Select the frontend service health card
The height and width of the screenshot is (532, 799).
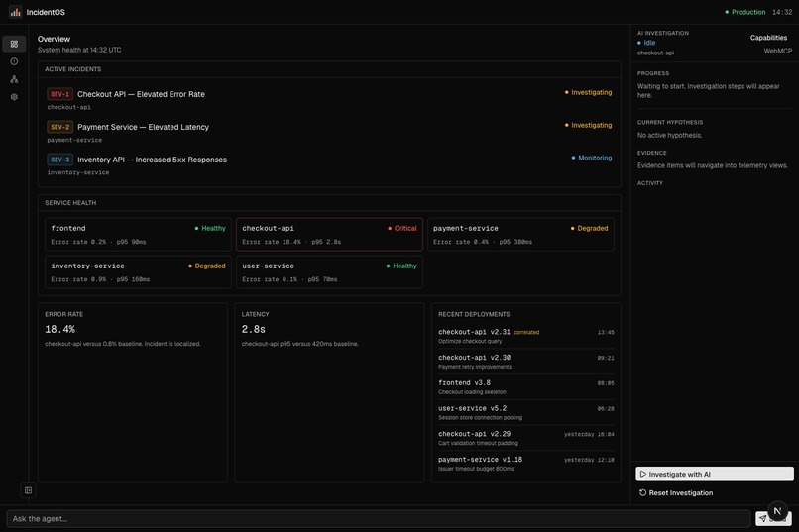tap(138, 234)
